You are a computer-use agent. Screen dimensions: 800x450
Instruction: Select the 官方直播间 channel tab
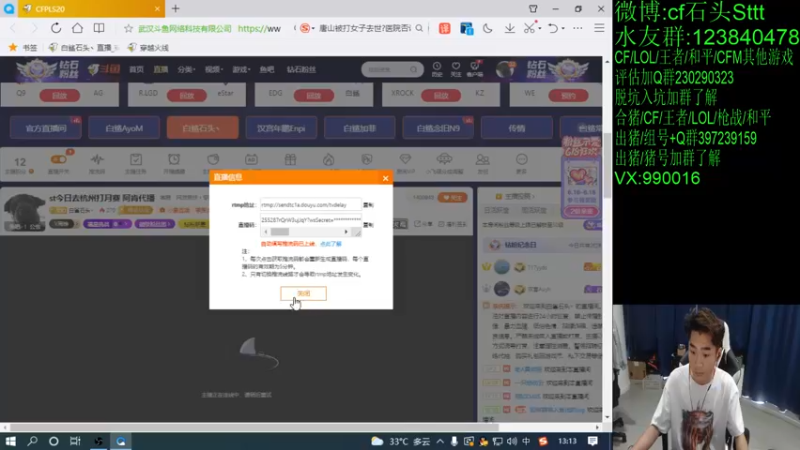[45, 128]
